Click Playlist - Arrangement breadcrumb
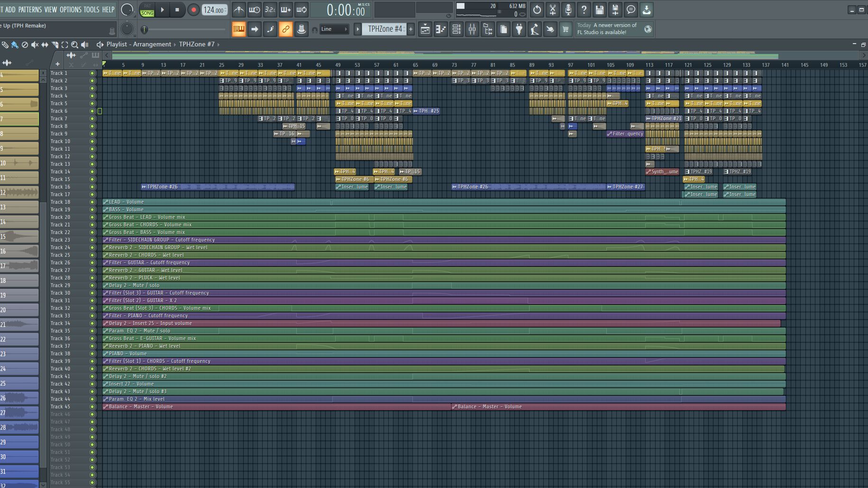The height and width of the screenshot is (488, 868). pyautogui.click(x=138, y=45)
